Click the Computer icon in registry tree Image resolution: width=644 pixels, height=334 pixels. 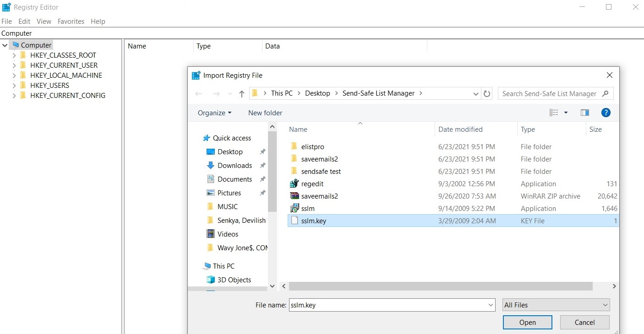point(16,45)
